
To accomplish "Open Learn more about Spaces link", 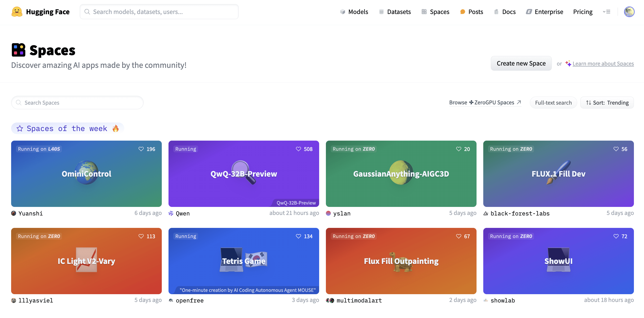I will (x=603, y=64).
